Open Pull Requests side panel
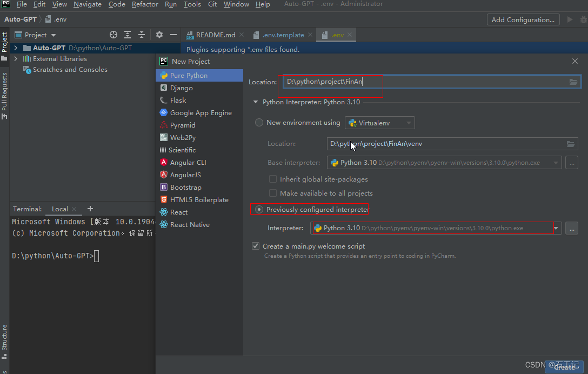 (x=4, y=96)
